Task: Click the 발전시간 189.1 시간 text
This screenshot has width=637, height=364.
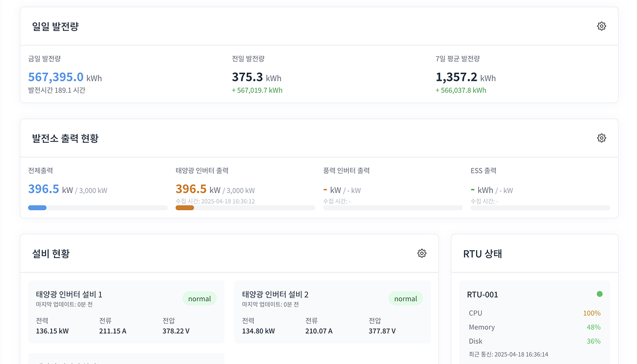Action: [56, 90]
